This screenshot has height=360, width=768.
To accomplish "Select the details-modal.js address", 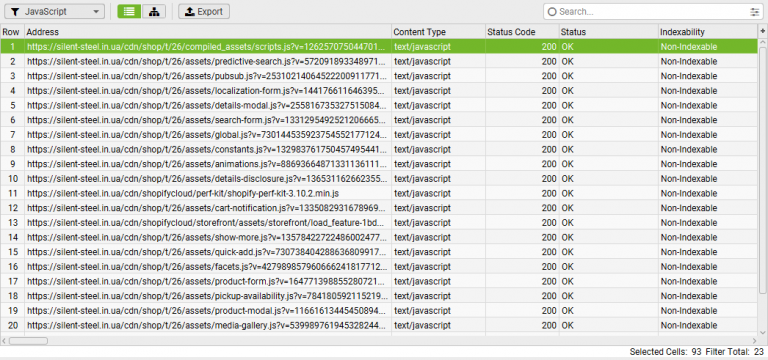I will [x=208, y=105].
